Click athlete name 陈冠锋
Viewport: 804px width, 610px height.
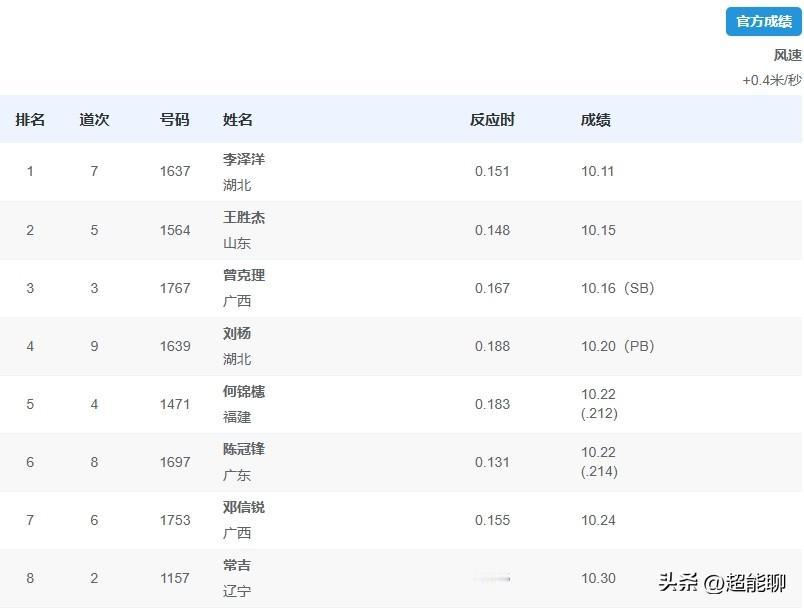coord(244,449)
